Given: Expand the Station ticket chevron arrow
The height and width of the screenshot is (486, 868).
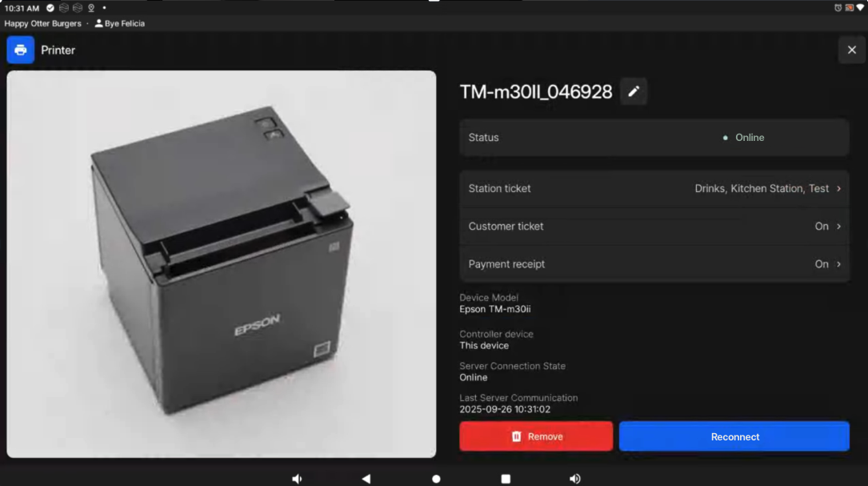Looking at the screenshot, I should [838, 189].
